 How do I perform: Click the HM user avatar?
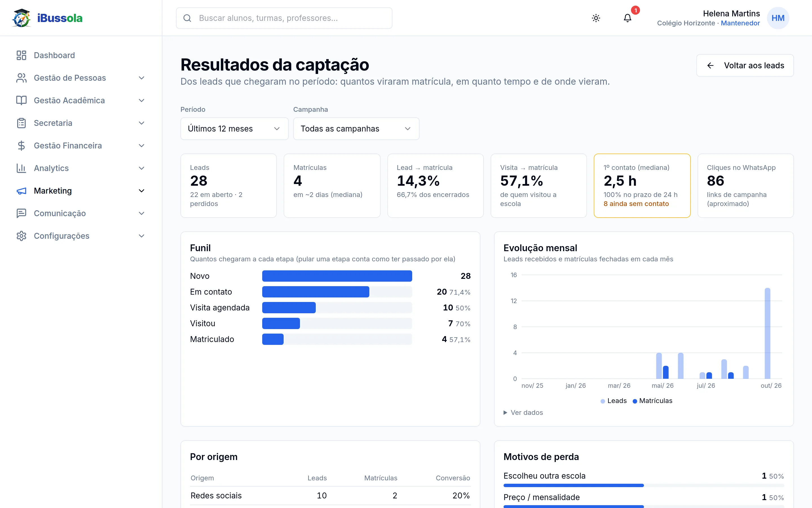tap(778, 18)
